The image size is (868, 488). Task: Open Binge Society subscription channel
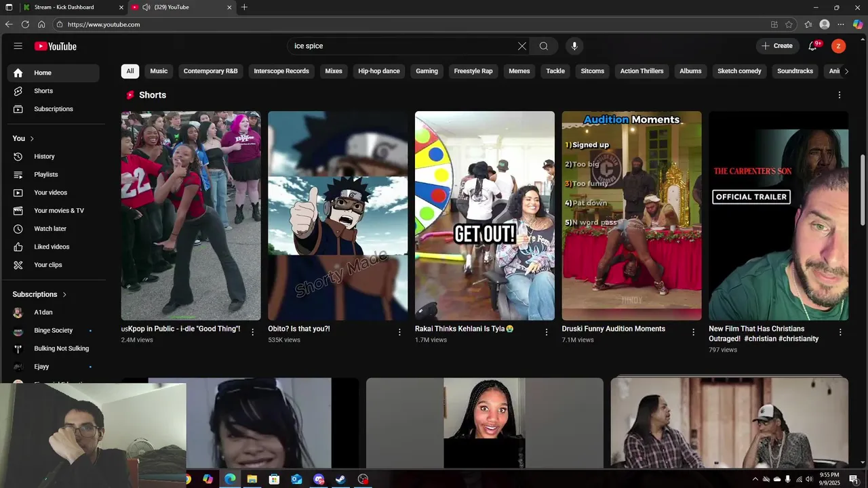tap(53, 331)
